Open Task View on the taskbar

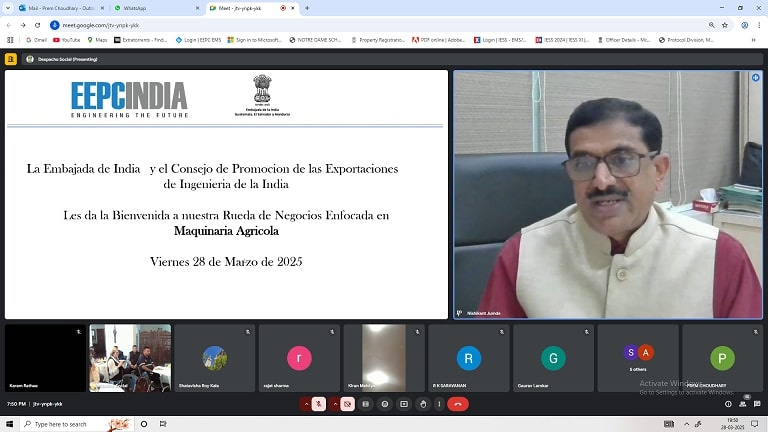[x=163, y=424]
